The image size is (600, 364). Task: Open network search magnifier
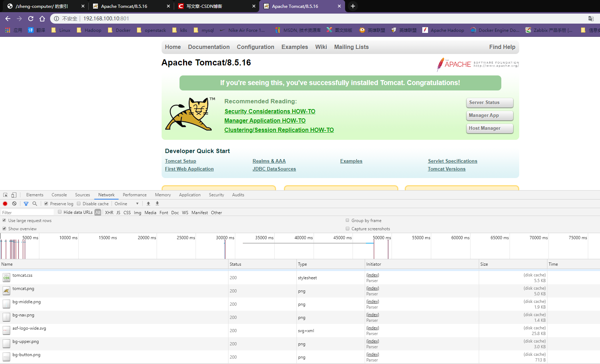coord(35,203)
